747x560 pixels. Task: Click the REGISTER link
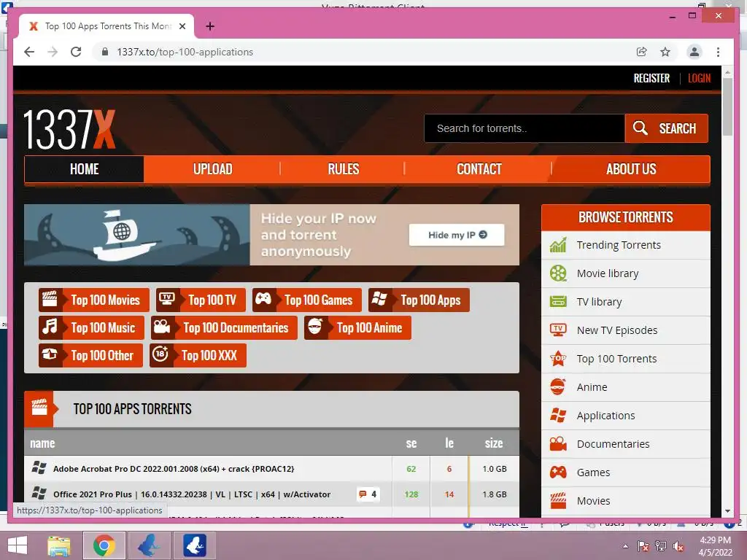[651, 78]
